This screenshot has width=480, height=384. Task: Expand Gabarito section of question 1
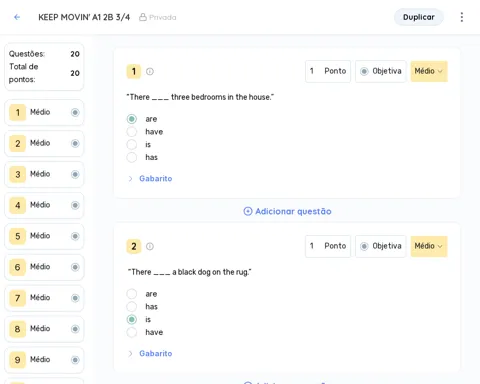(x=150, y=179)
